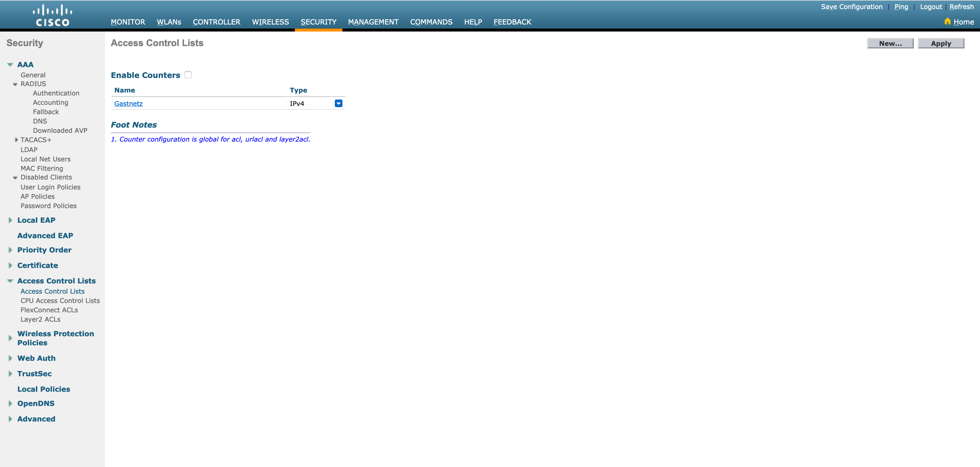The width and height of the screenshot is (980, 467).
Task: Open Access Control Lists sub-item
Action: click(x=52, y=291)
